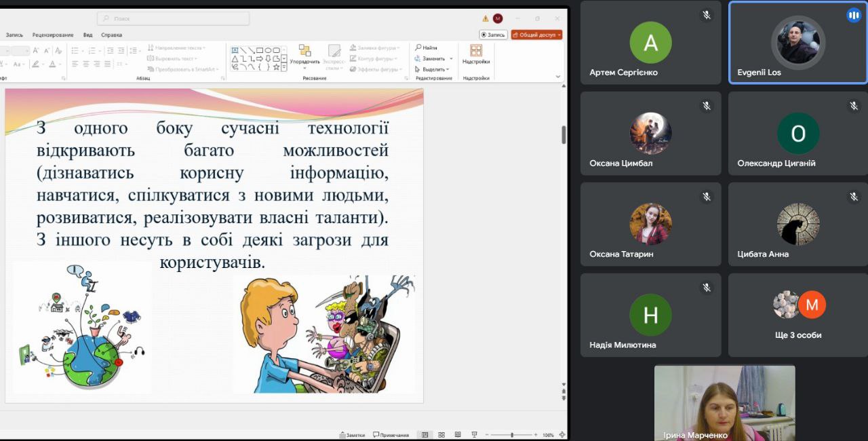
Task: Switch to Normal view in status bar
Action: pyautogui.click(x=425, y=435)
